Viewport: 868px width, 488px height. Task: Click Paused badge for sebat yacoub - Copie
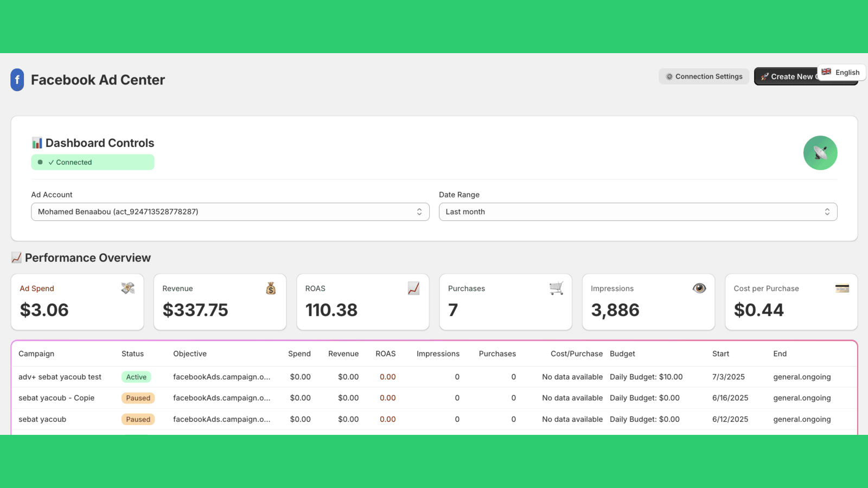138,398
